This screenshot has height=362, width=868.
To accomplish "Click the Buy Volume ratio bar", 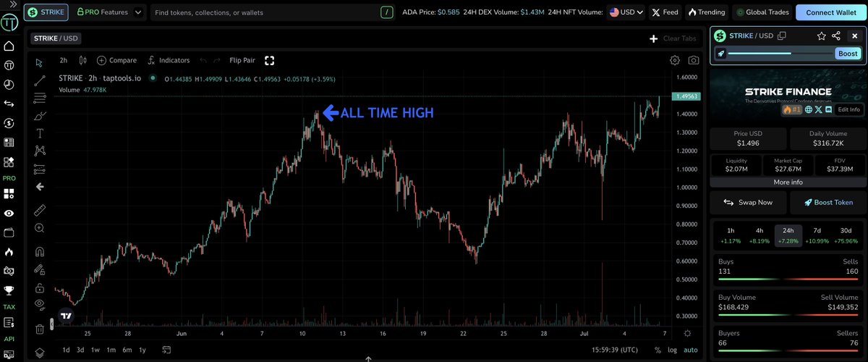I will pos(788,314).
